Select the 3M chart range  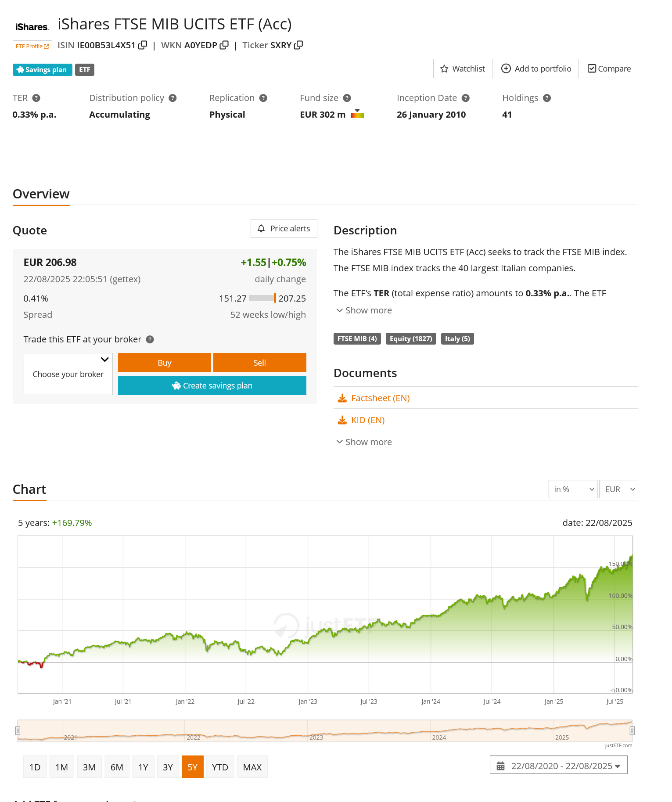(89, 767)
